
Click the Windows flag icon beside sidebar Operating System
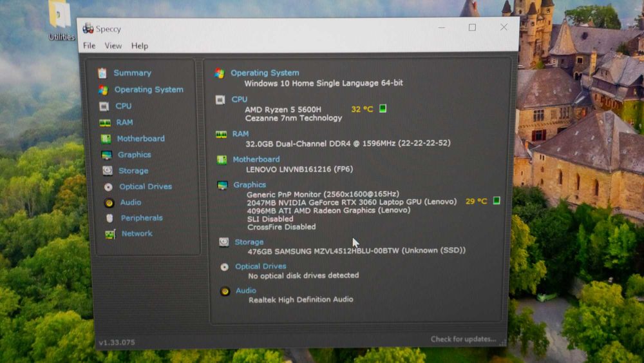tap(103, 90)
